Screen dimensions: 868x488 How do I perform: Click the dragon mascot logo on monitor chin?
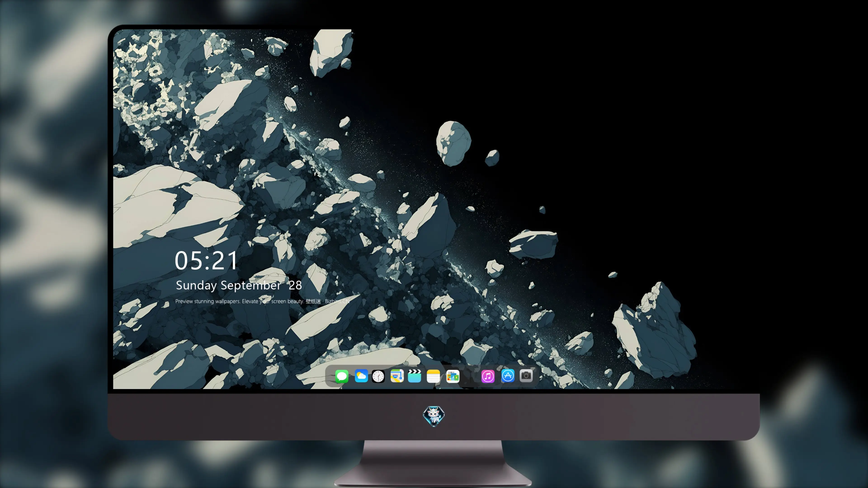(434, 416)
